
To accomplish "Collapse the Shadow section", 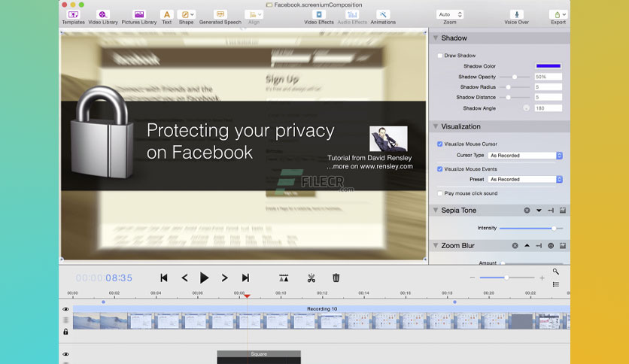I will coord(435,38).
